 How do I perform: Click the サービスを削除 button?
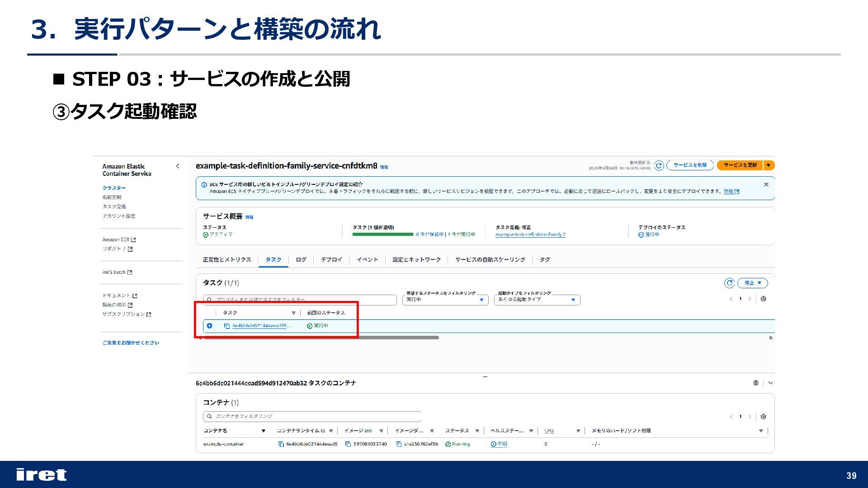690,165
